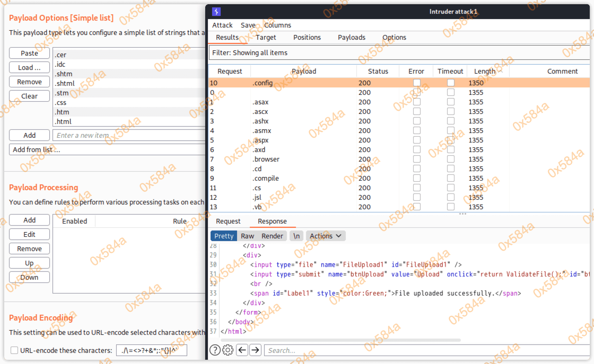This screenshot has width=594, height=364.
Task: Click the Burp lightning icon in title bar
Action: click(216, 12)
